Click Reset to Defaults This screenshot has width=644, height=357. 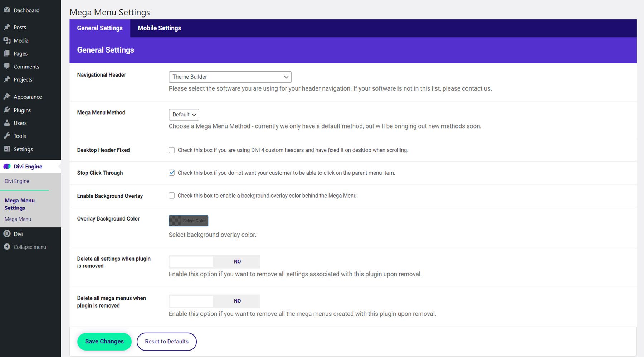click(x=166, y=341)
